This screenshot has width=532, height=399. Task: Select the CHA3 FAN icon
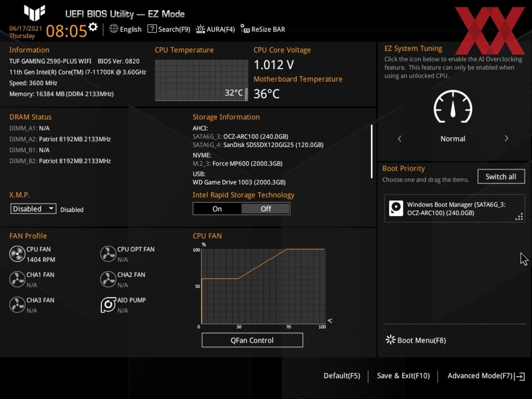coord(17,305)
